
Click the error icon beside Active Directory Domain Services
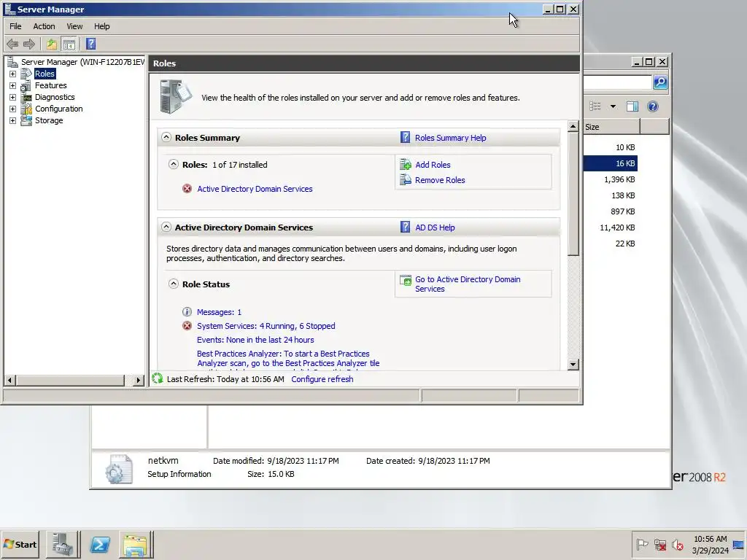click(187, 189)
